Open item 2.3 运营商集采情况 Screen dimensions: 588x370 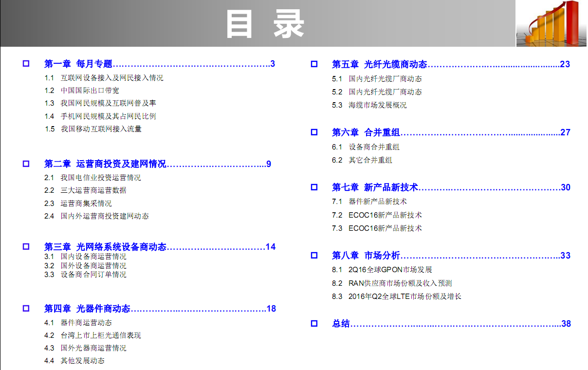(x=86, y=203)
